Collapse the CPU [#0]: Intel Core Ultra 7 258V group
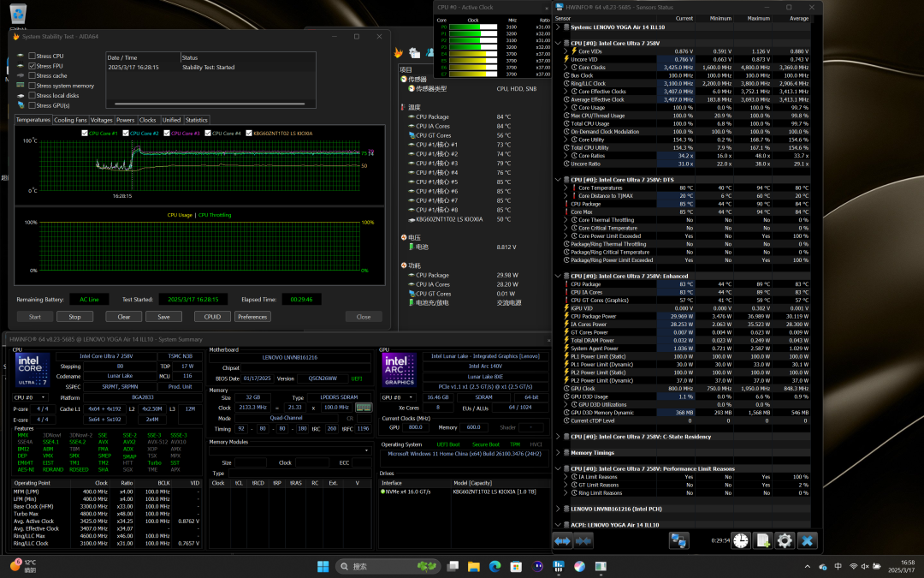The height and width of the screenshot is (578, 924). pos(558,43)
